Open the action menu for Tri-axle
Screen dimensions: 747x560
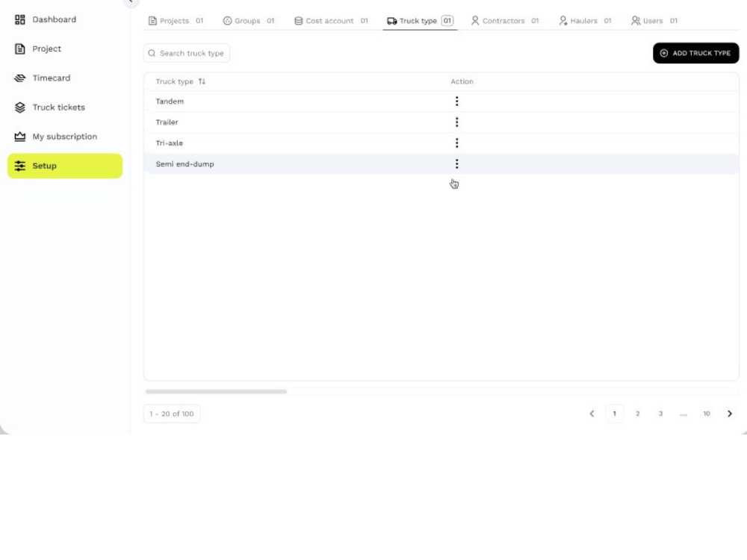pos(456,143)
